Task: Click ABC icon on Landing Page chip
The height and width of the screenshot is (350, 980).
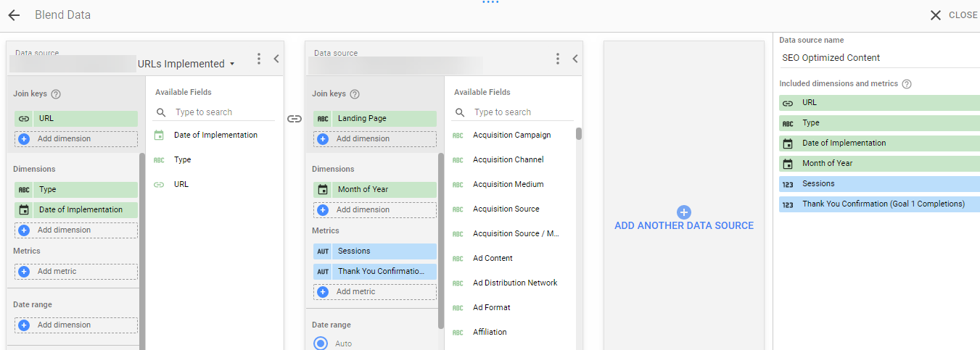Action: pyautogui.click(x=323, y=119)
